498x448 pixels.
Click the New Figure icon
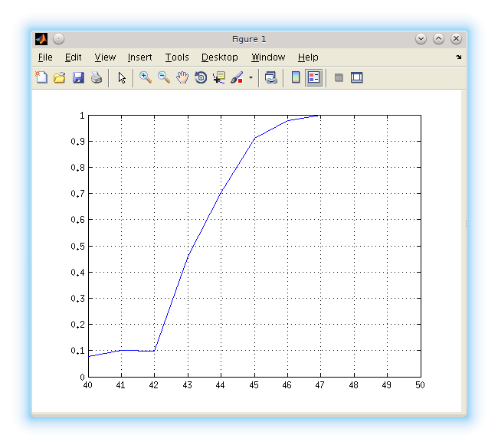click(x=41, y=77)
